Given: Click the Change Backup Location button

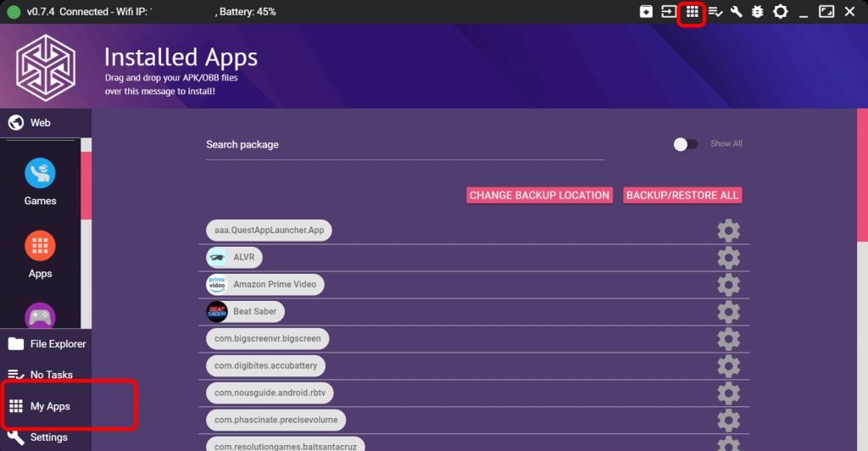Looking at the screenshot, I should [x=539, y=195].
